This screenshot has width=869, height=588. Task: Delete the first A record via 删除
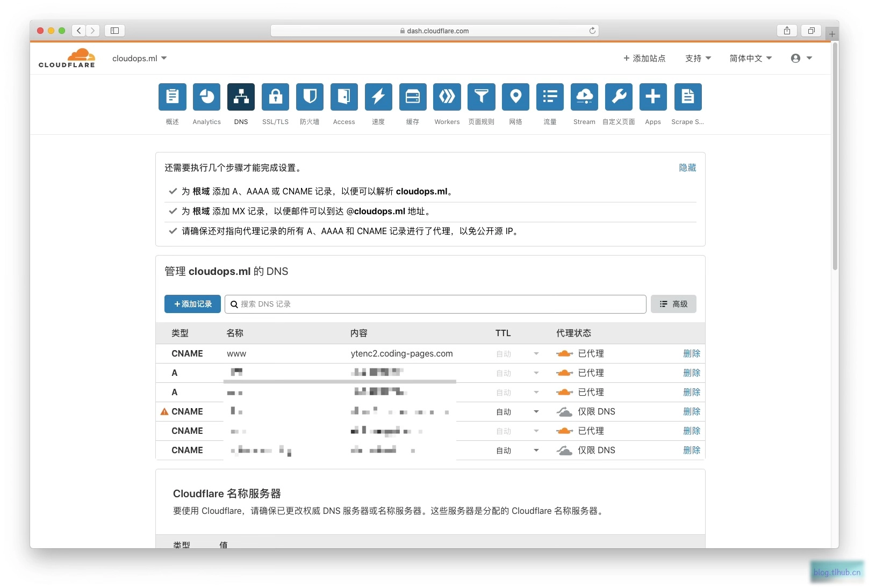[692, 373]
